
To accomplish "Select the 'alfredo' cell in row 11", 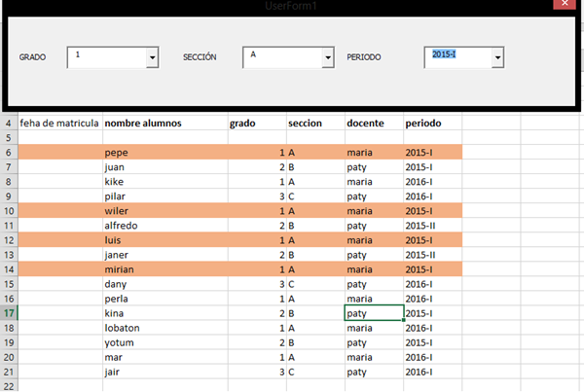I will [x=164, y=226].
